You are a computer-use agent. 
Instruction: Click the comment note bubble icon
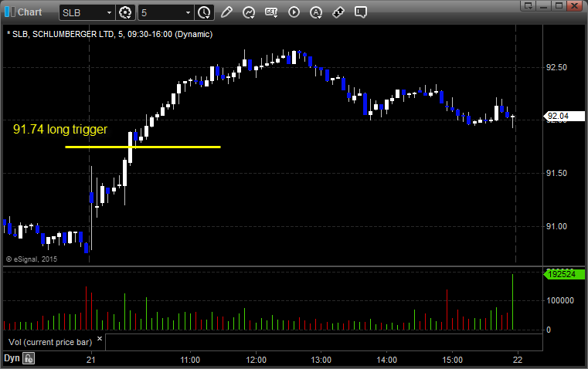click(x=361, y=12)
